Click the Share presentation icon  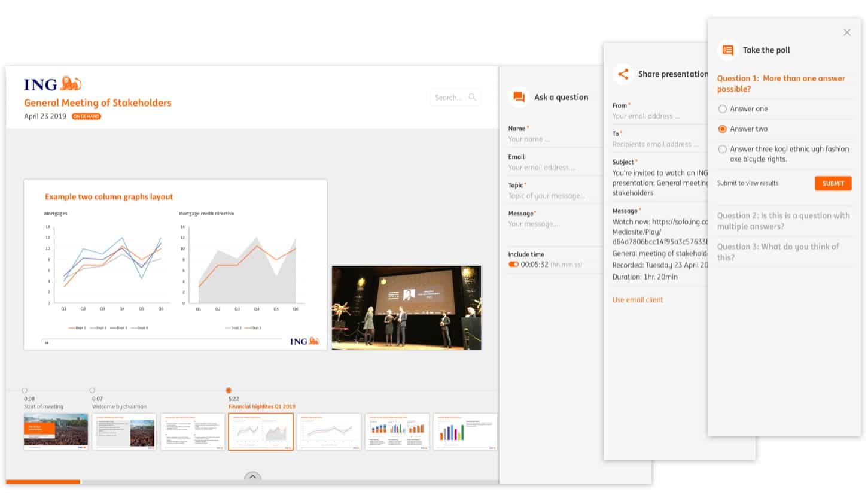[623, 74]
